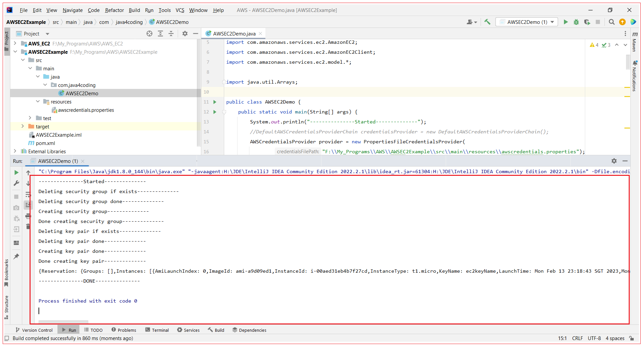Open the Problems tool window tab
The width and height of the screenshot is (644, 348).
coord(124,330)
